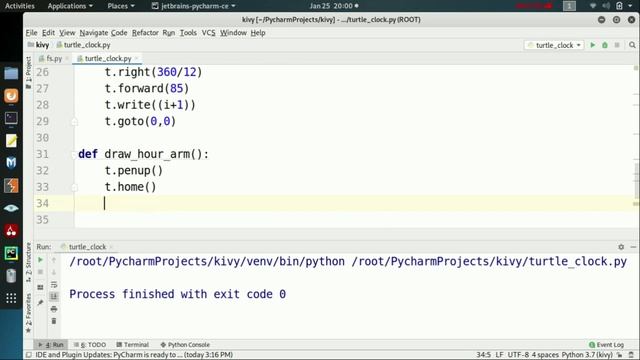Launch Terminal from the dock

click(11, 118)
